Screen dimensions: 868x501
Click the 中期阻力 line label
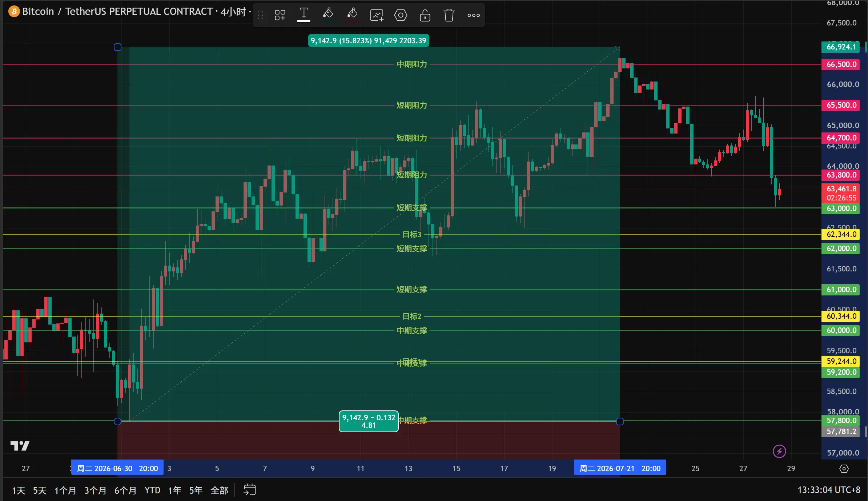tap(412, 64)
